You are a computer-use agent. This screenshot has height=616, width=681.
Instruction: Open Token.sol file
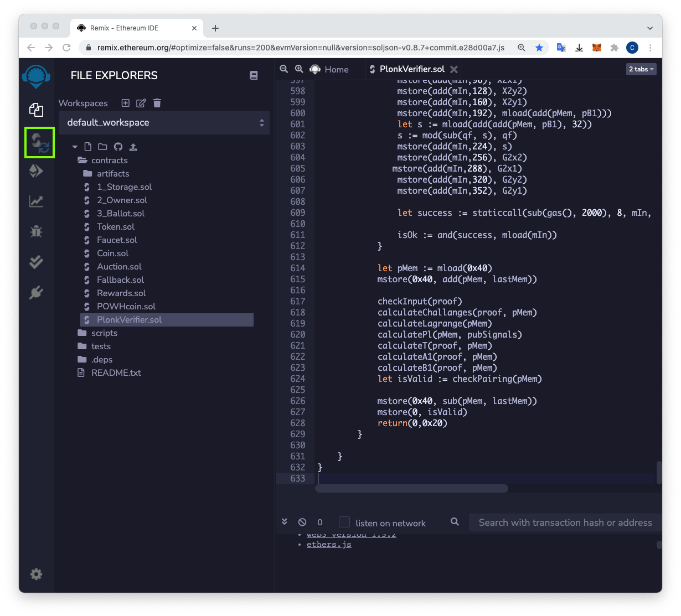pyautogui.click(x=115, y=226)
